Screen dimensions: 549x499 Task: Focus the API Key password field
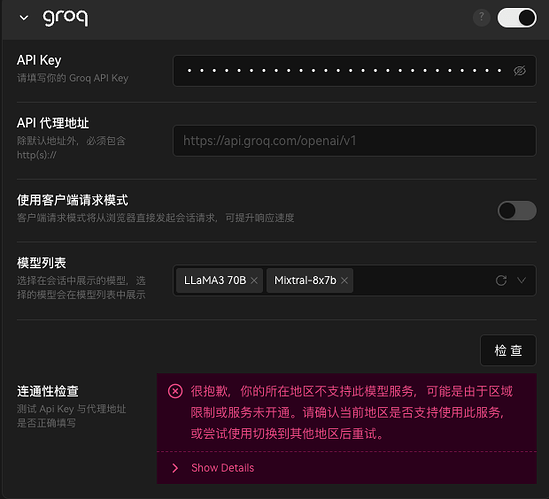(x=354, y=71)
